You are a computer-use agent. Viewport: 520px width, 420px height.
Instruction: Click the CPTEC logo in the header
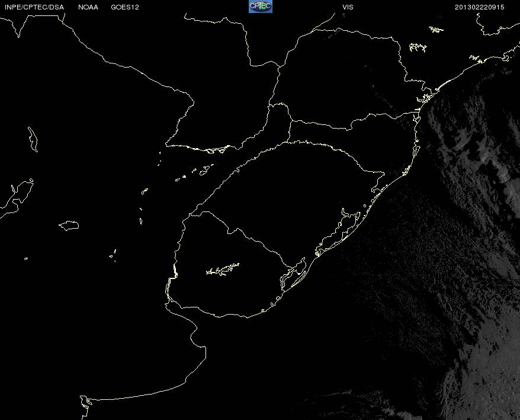(261, 7)
